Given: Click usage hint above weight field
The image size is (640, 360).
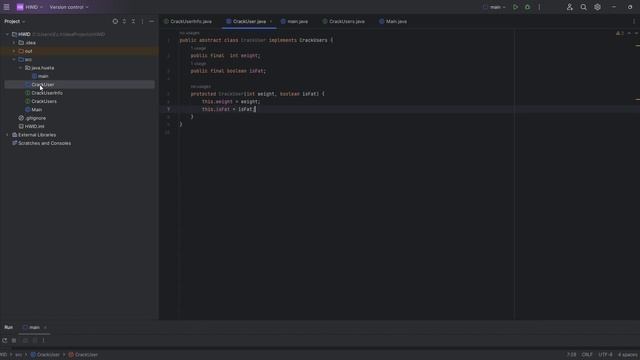Looking at the screenshot, I should coord(198,48).
